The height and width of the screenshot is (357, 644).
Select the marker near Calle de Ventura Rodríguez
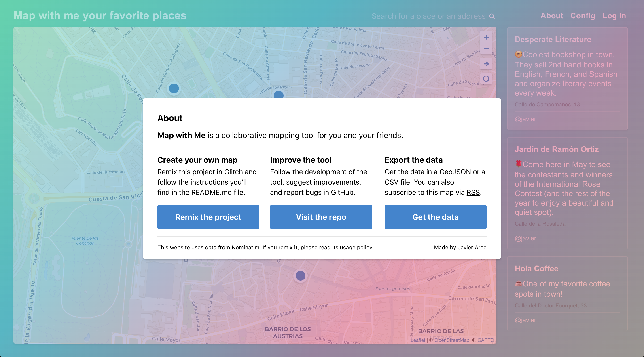pyautogui.click(x=174, y=88)
